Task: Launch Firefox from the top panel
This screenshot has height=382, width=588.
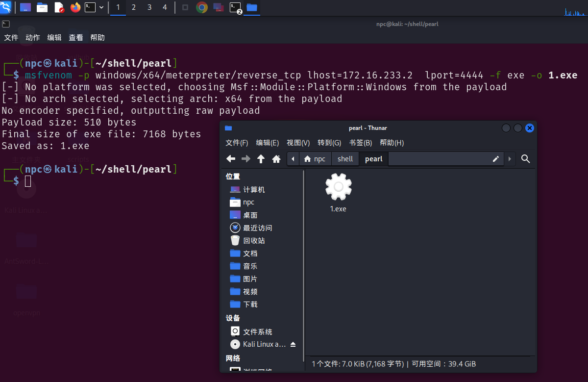Action: coord(75,7)
